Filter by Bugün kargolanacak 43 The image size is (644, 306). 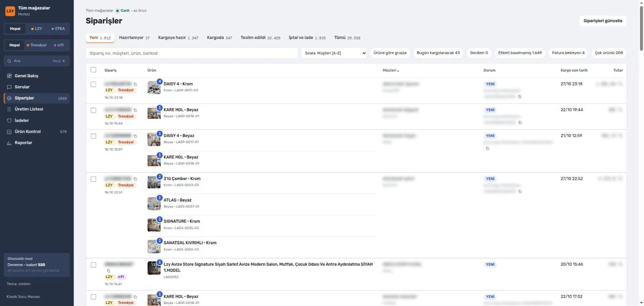coord(438,53)
